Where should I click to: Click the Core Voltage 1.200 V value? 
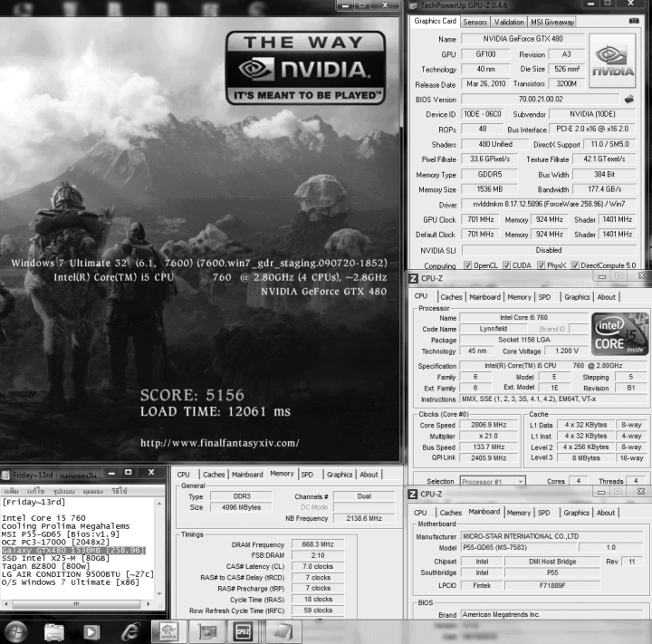(566, 351)
